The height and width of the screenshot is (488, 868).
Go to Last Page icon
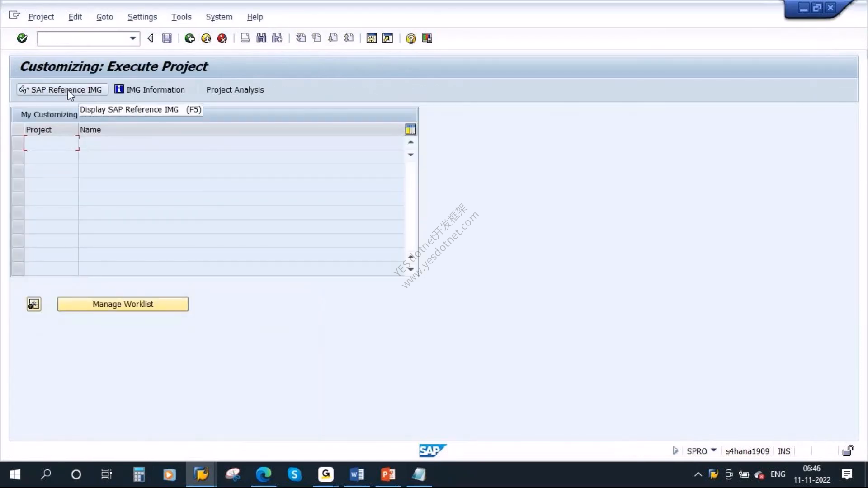pos(349,38)
